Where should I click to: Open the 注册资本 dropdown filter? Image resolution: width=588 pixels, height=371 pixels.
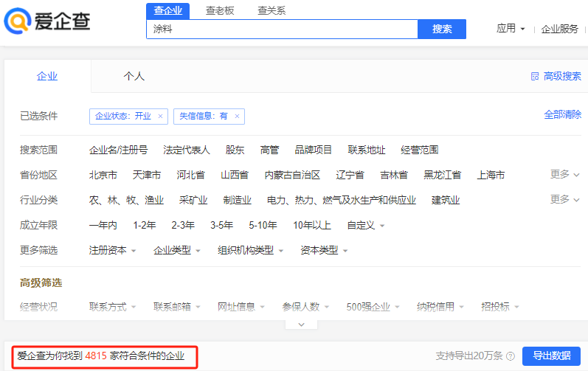tap(112, 251)
